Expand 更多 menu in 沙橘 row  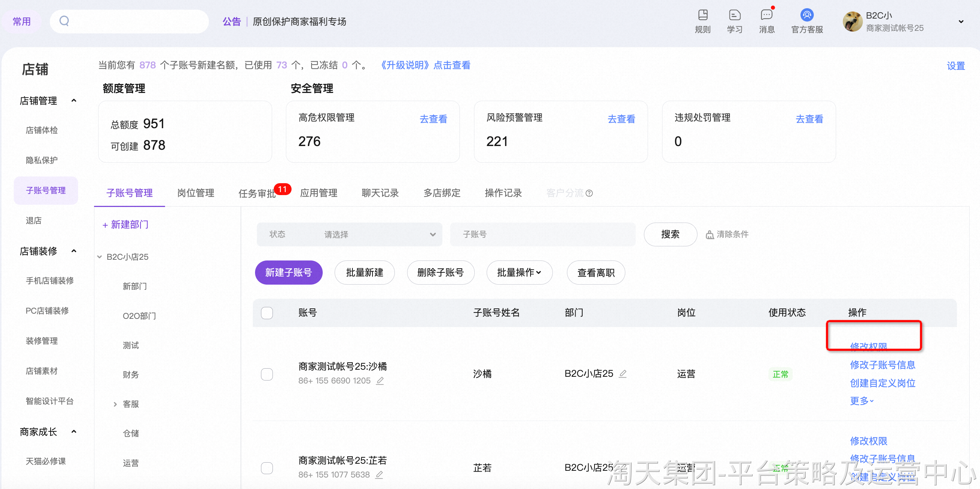pyautogui.click(x=862, y=401)
